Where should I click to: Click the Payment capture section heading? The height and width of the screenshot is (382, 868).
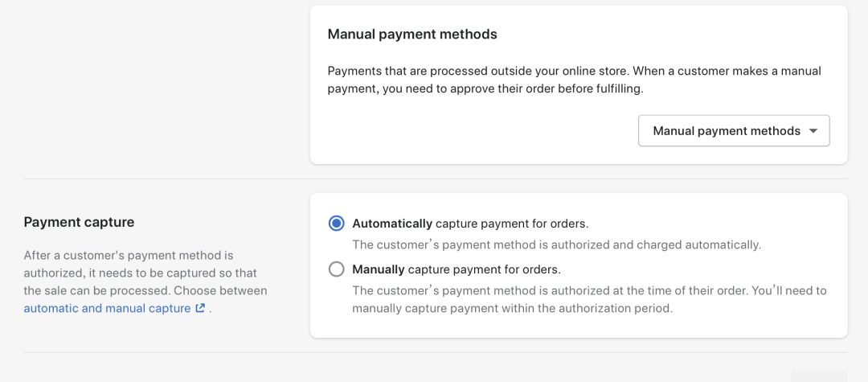coord(79,222)
